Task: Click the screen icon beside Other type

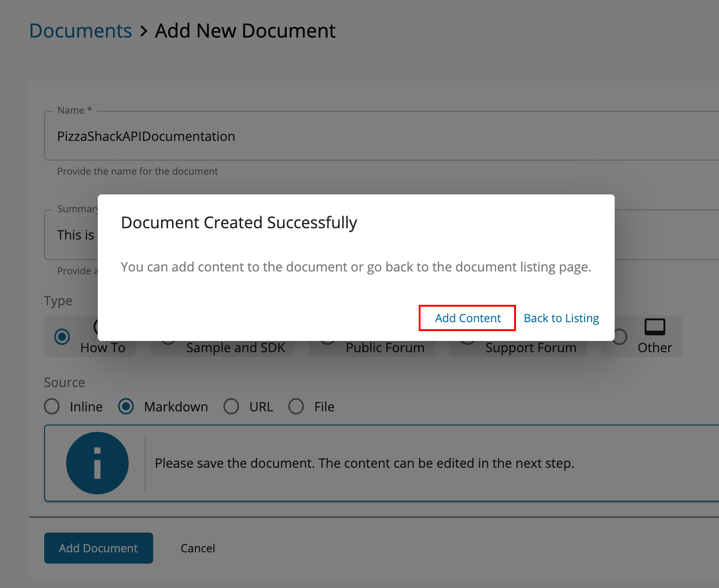Action: (655, 325)
